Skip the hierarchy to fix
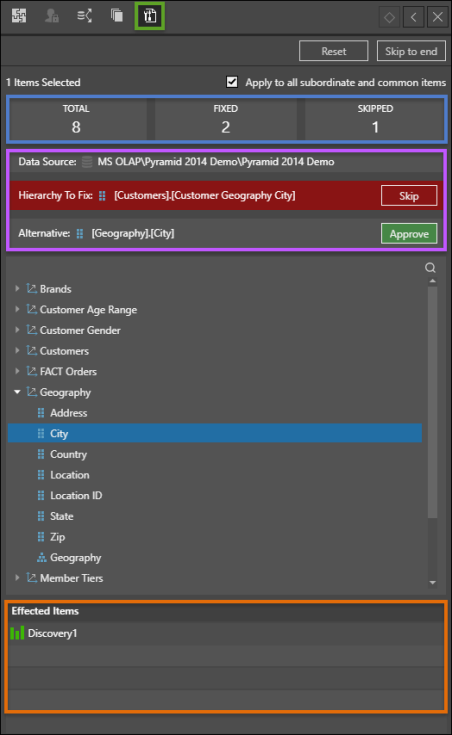The width and height of the screenshot is (452, 735). 409,196
